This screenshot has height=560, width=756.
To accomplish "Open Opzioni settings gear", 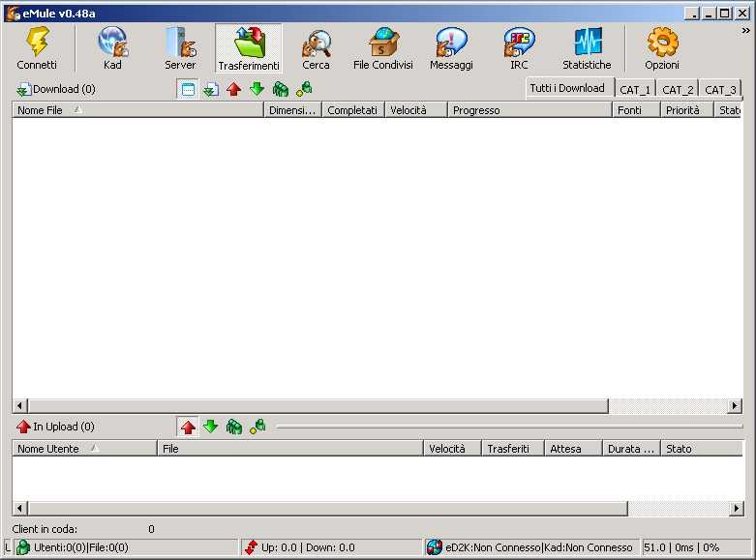I will tap(662, 48).
